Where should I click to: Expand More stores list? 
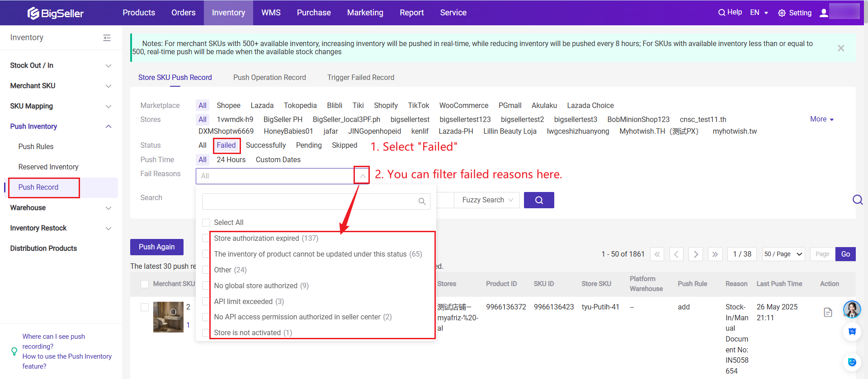(x=821, y=119)
